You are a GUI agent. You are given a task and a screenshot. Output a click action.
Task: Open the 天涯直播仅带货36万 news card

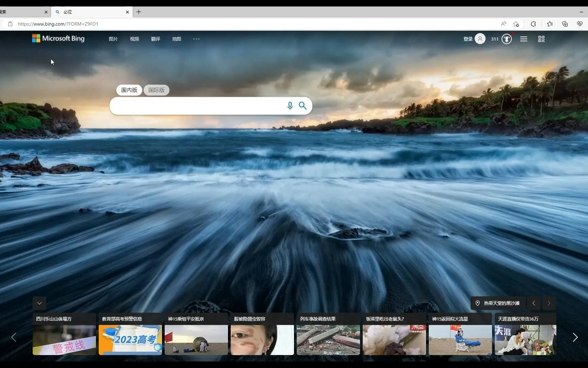pyautogui.click(x=526, y=334)
